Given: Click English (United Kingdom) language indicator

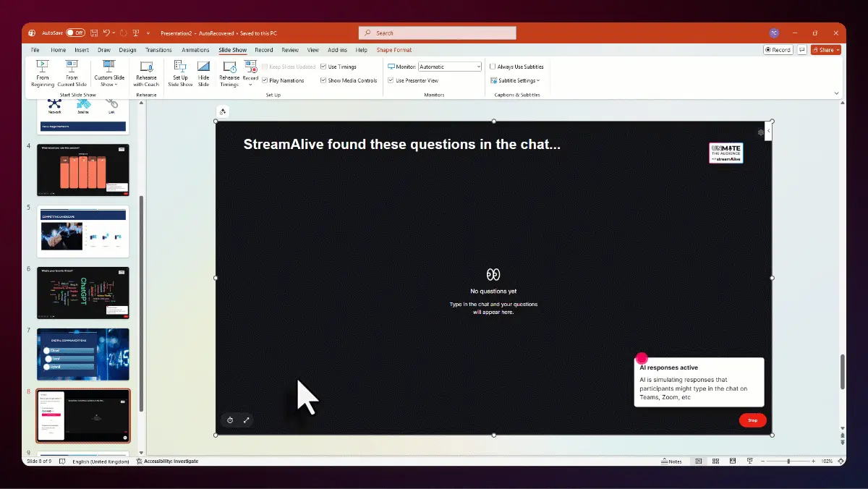Looking at the screenshot, I should click(100, 461).
